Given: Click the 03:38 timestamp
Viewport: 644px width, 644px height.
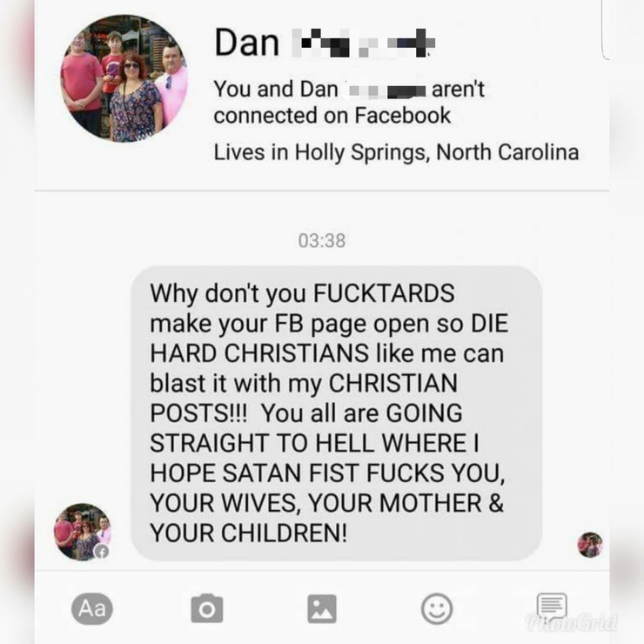Looking at the screenshot, I should 322,241.
